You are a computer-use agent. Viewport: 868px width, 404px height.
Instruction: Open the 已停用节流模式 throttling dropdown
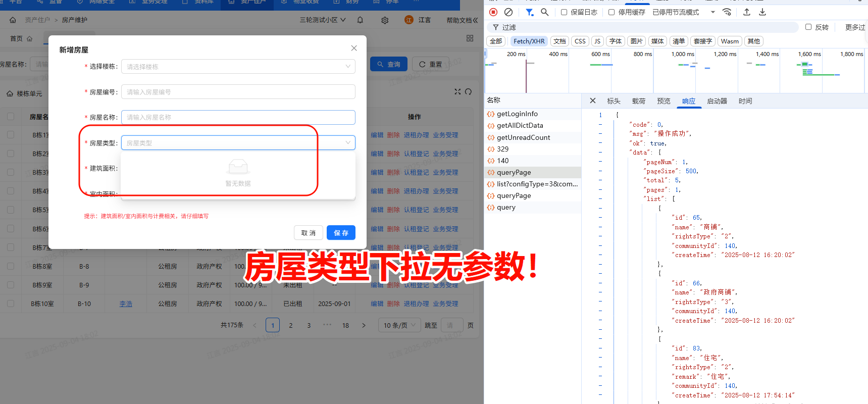[684, 12]
